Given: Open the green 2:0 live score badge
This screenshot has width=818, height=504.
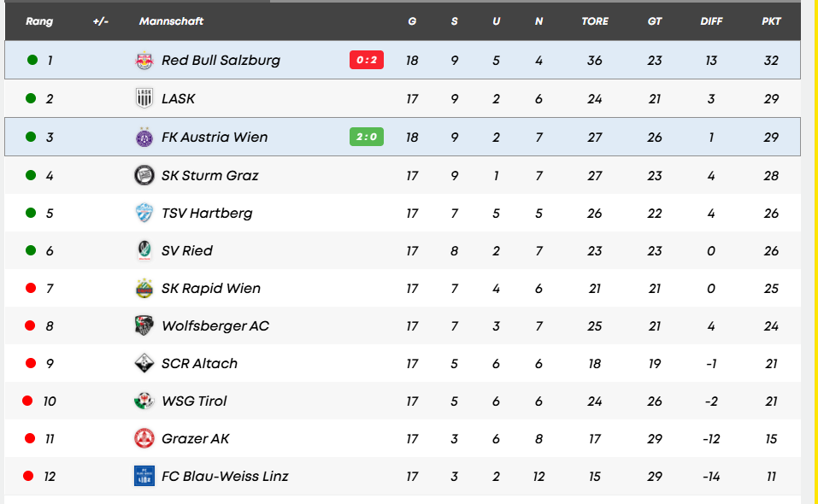Looking at the screenshot, I should click(367, 137).
